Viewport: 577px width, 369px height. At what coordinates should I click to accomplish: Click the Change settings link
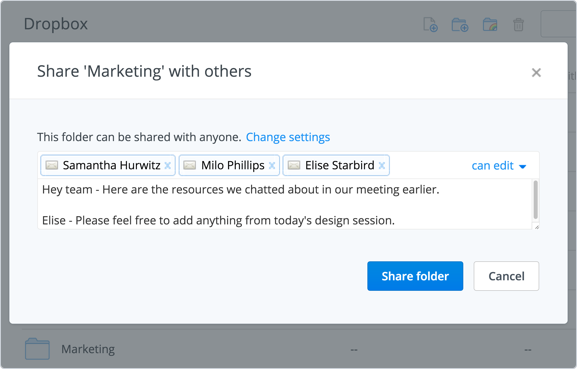[288, 137]
